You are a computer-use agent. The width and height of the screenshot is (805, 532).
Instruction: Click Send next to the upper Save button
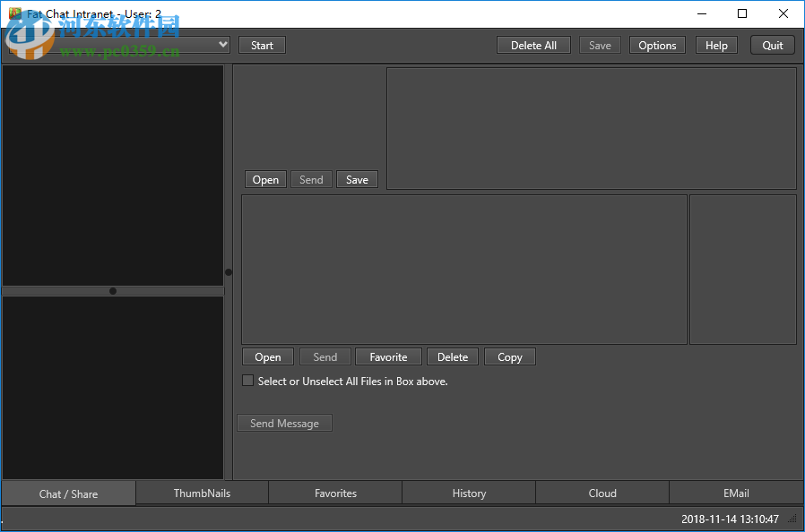[311, 179]
